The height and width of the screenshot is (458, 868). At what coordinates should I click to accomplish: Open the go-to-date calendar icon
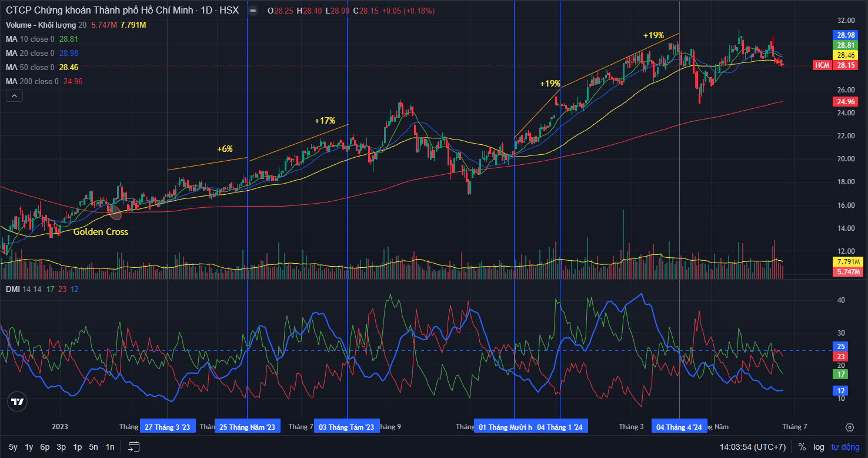(x=133, y=447)
